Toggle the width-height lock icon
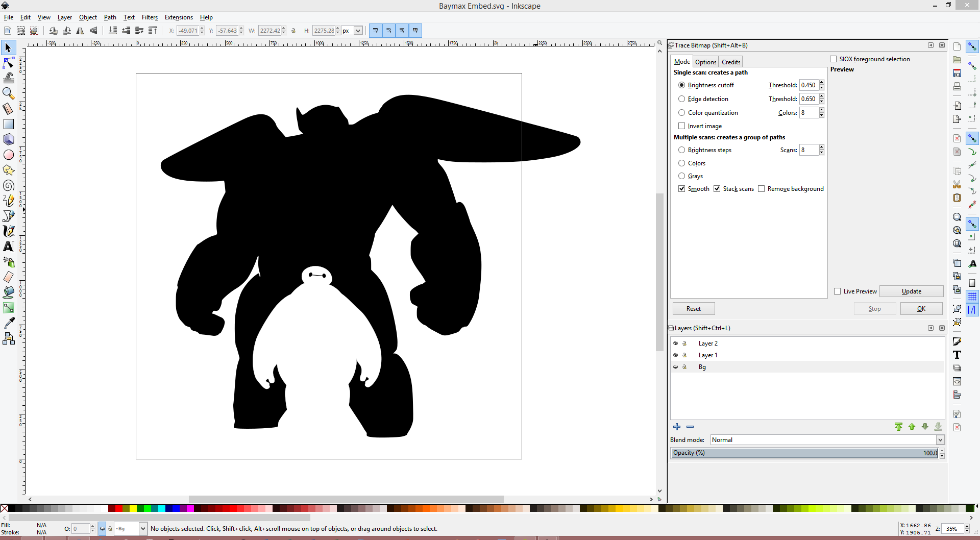The height and width of the screenshot is (540, 980). 293,31
